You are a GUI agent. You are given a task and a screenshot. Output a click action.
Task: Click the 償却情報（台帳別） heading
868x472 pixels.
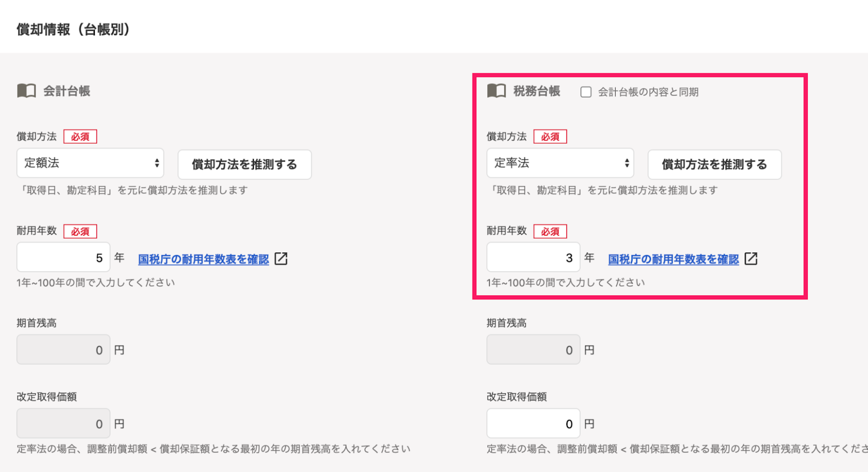click(73, 29)
